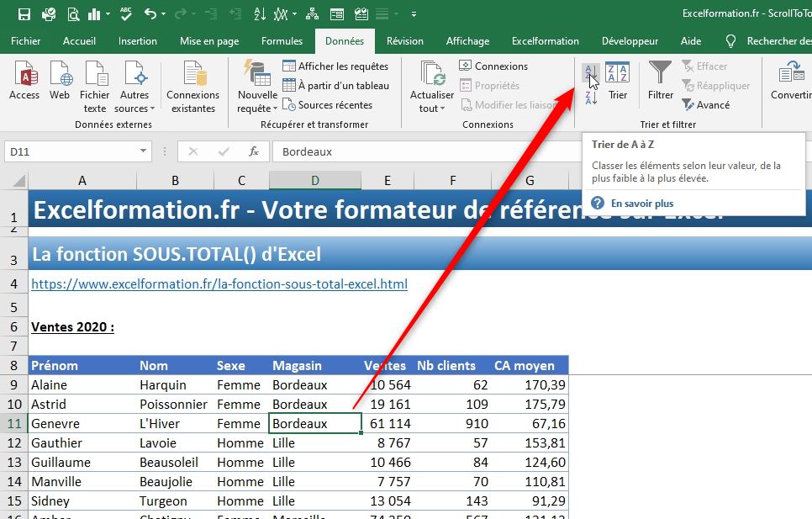This screenshot has width=812, height=519.
Task: Sort A to Z in the quick access toolbar
Action: pos(260,14)
